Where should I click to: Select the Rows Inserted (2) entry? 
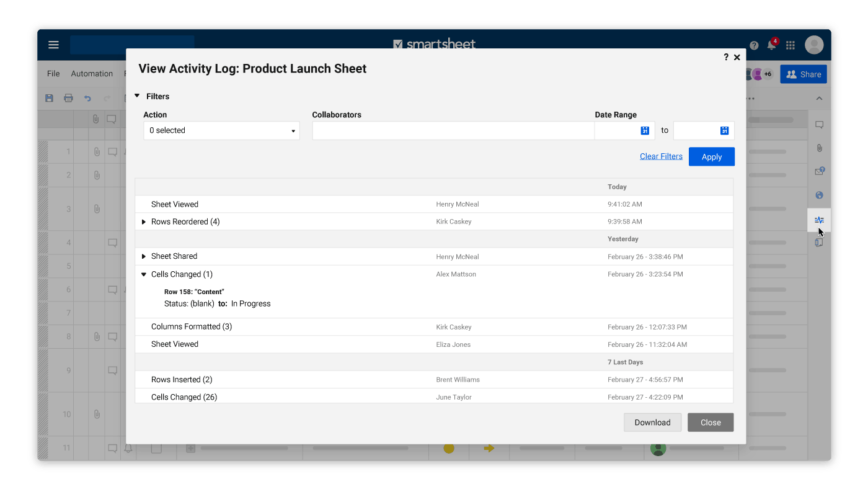point(434,379)
